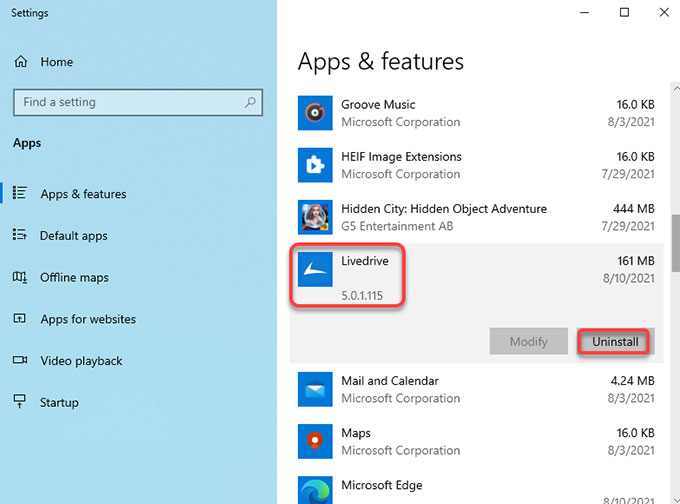Click the HEIF Image Extensions icon
Screen dimensions: 680x504
315,165
